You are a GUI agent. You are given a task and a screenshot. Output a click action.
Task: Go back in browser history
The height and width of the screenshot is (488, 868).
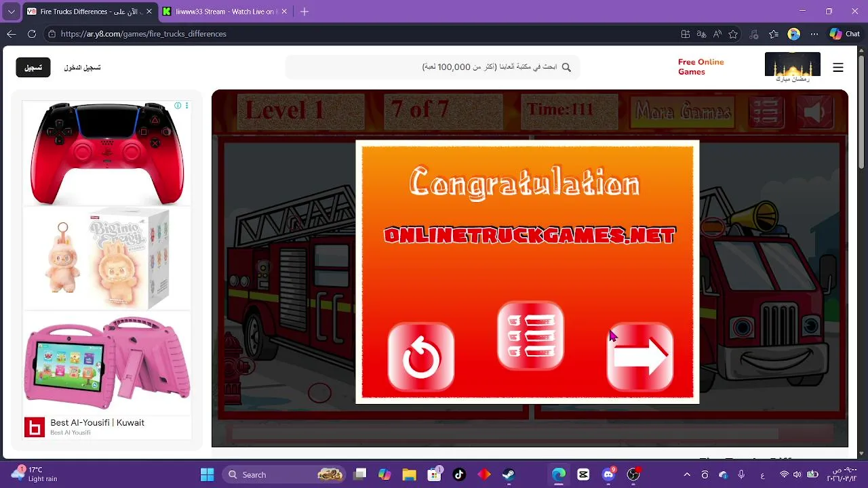[x=12, y=34]
